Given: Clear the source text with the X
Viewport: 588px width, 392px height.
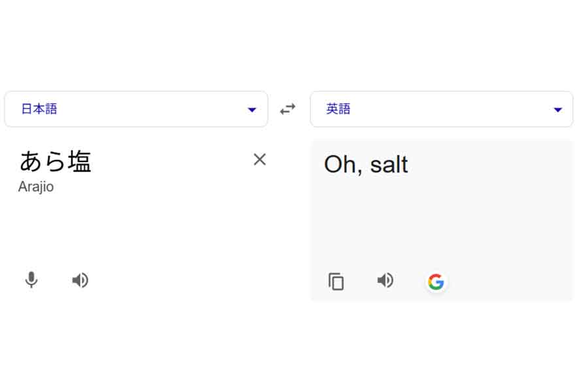Looking at the screenshot, I should tap(259, 159).
